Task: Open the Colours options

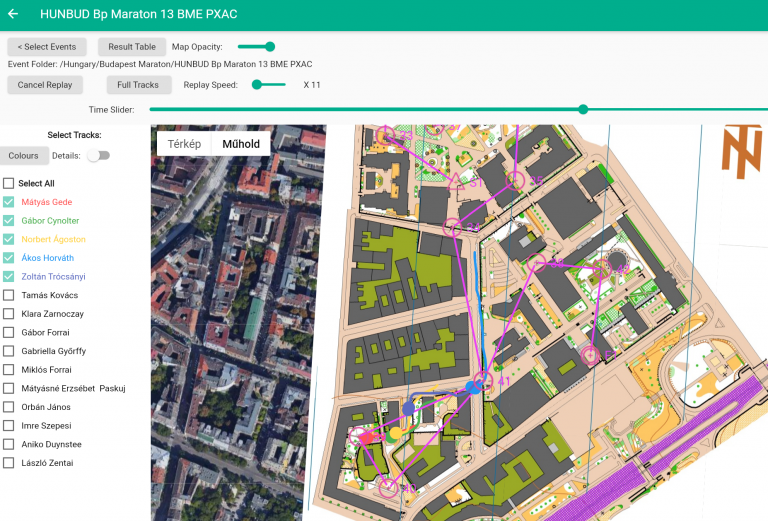Action: (23, 156)
